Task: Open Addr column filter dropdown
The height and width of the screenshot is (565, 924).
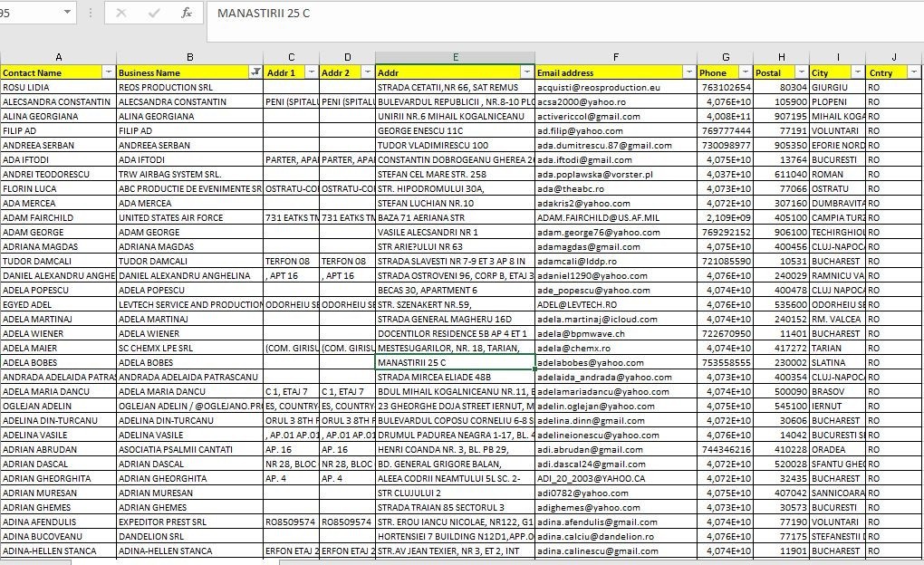Action: click(527, 72)
